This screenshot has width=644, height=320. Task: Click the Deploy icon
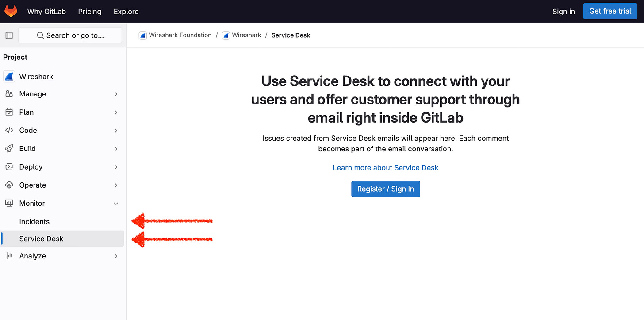(x=9, y=167)
